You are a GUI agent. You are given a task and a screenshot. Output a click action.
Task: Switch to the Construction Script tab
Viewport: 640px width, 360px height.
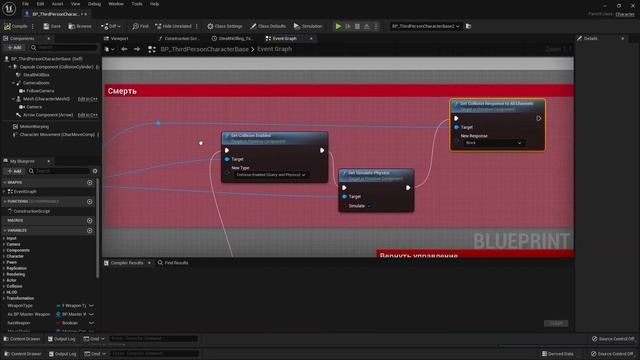(180, 38)
